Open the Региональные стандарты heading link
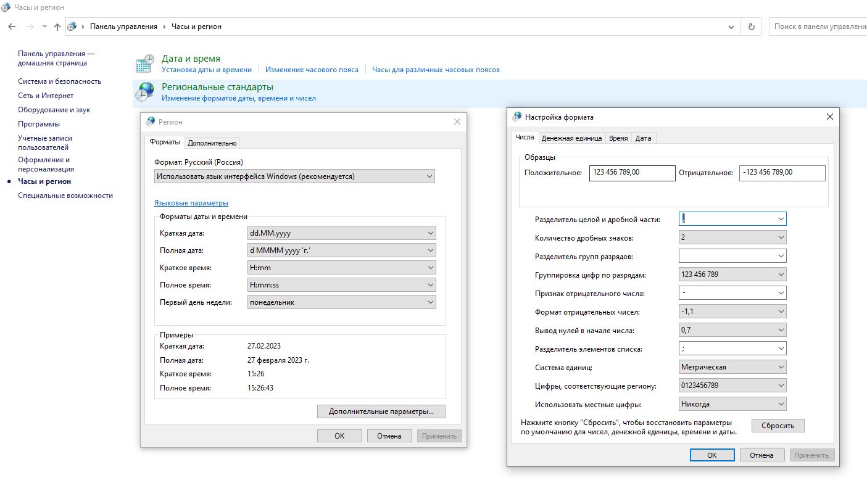 pyautogui.click(x=217, y=87)
